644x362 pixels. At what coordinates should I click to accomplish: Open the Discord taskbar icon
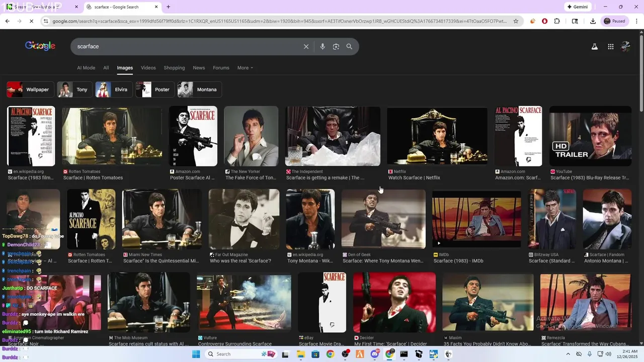pos(375,354)
